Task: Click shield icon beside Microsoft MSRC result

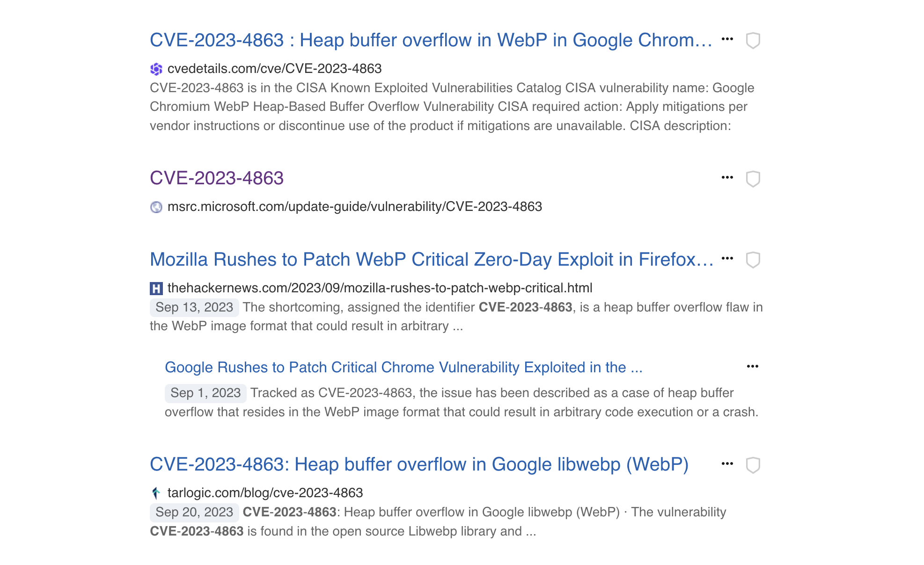Action: (x=753, y=179)
